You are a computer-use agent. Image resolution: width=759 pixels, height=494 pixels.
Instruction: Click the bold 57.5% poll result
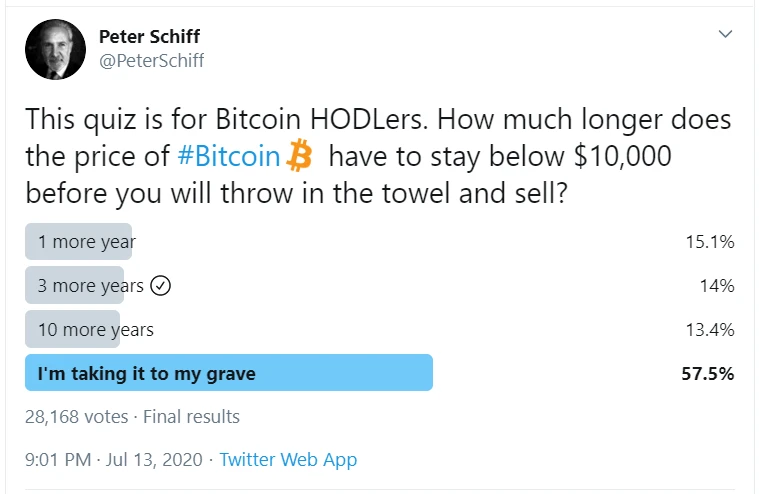point(709,374)
